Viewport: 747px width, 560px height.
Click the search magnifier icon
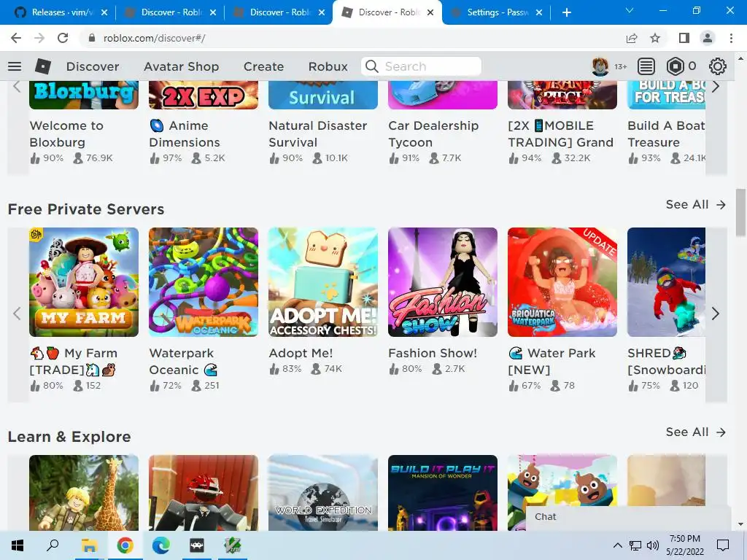tap(371, 66)
